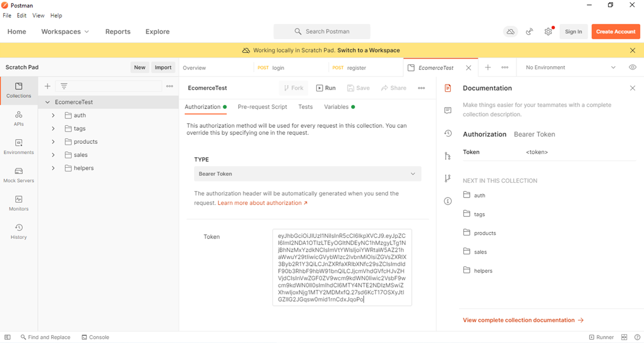The image size is (644, 343).
Task: Click the environment quick look eye icon
Action: point(633,67)
